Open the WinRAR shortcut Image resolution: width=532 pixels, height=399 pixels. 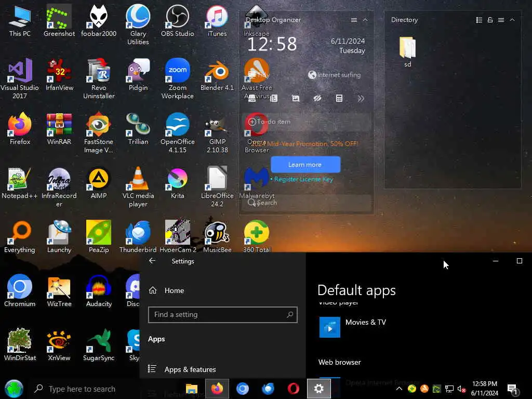point(59,128)
